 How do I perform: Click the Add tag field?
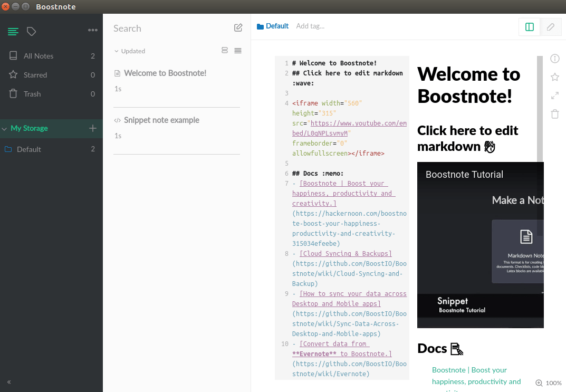[310, 26]
